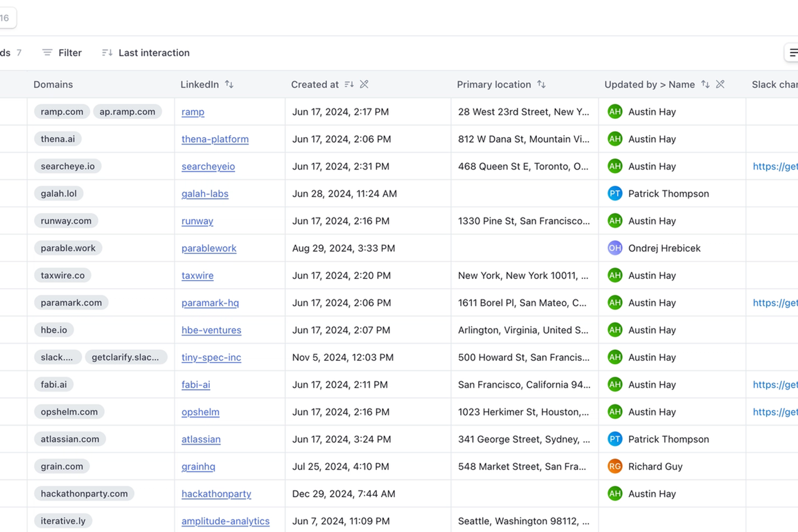This screenshot has width=798, height=532.
Task: Open Slack channel link in searcheye.io row
Action: [775, 166]
